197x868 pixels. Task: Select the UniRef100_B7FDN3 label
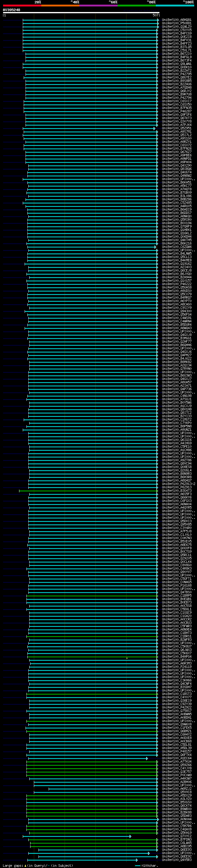pos(176,840)
